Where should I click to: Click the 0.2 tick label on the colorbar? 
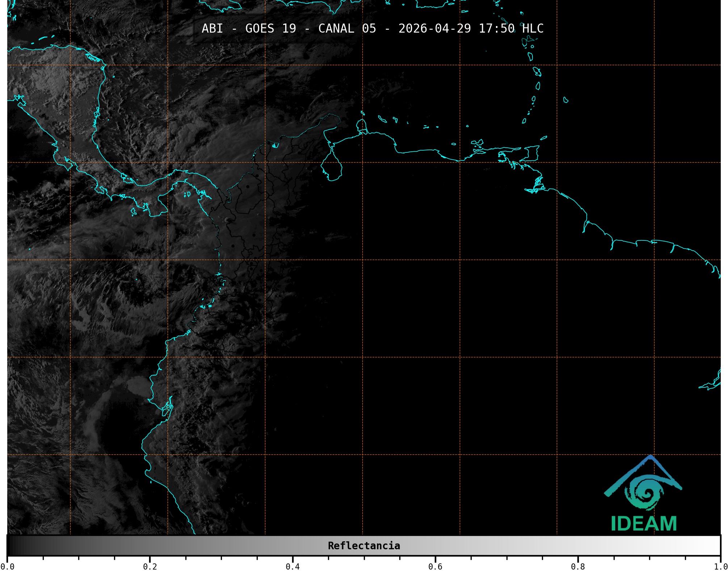coord(150,566)
